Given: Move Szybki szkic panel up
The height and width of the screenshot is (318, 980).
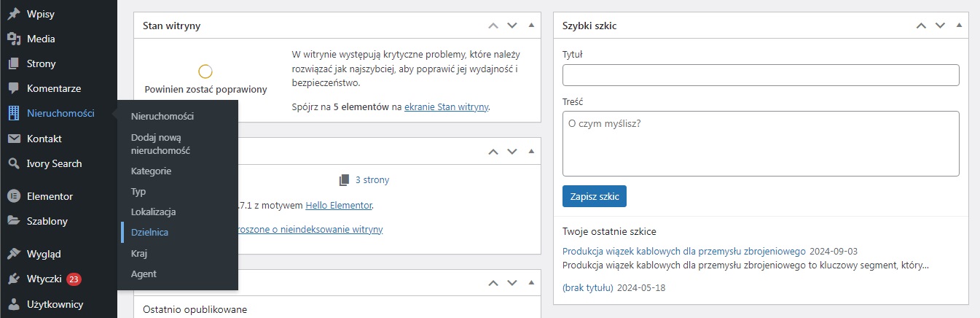Looking at the screenshot, I should pos(921,26).
